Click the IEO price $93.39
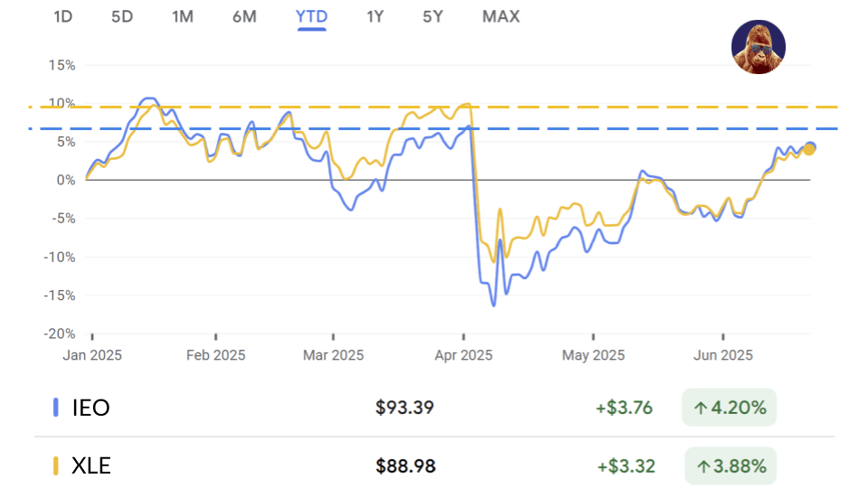The height and width of the screenshot is (488, 868). point(405,408)
